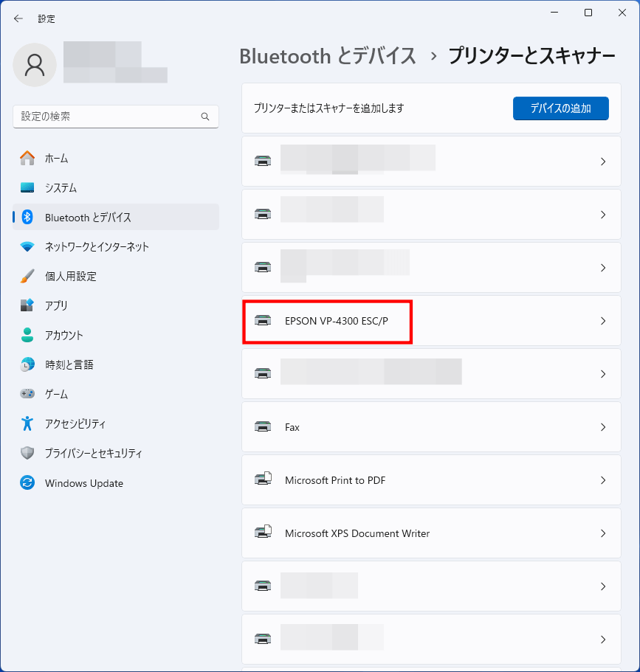Click the デバイスの追加 button
Screen dimensions: 640x672
[x=560, y=108]
